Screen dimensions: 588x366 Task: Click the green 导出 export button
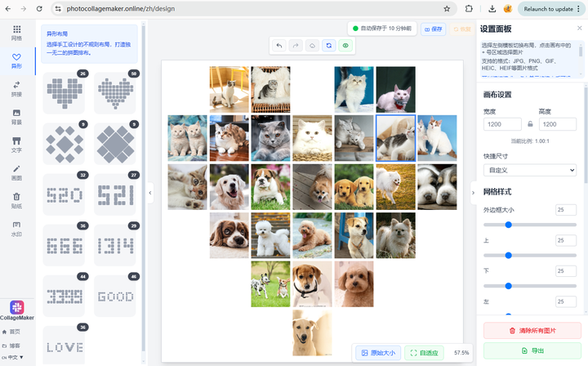pyautogui.click(x=532, y=350)
